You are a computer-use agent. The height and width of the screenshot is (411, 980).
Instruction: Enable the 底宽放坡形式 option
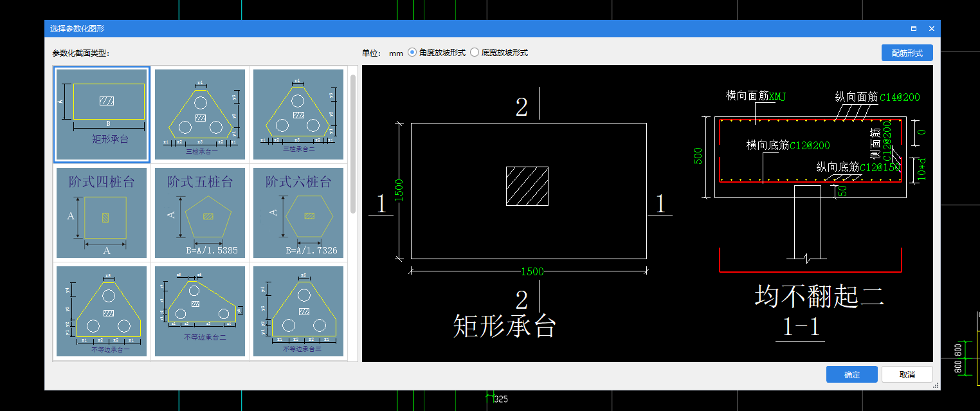click(475, 53)
